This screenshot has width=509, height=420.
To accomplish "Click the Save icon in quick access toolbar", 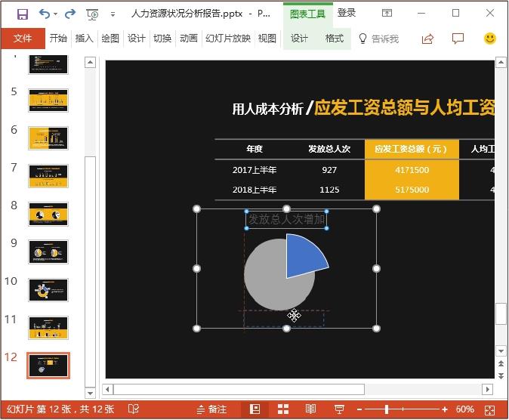I will point(22,14).
